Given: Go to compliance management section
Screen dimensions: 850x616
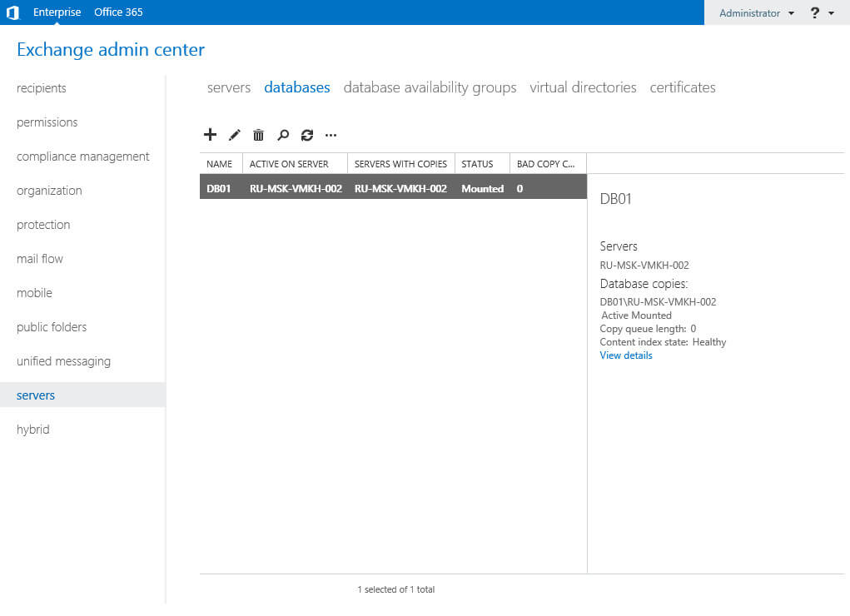Looking at the screenshot, I should [x=83, y=156].
